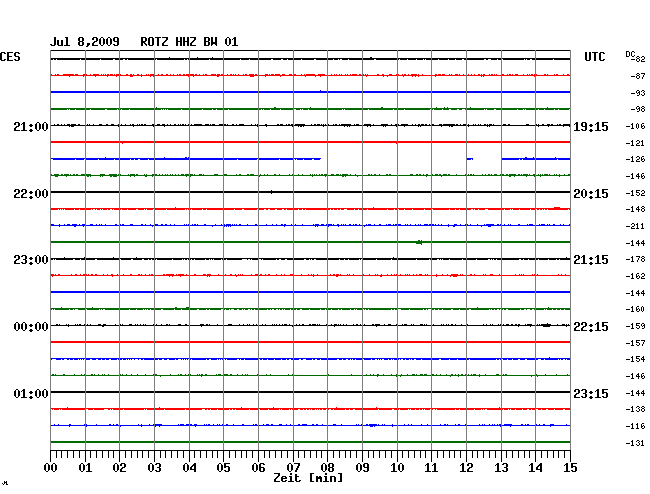This screenshot has height=494, width=650.
Task: Select the DC offset value -154
Action: 635,359
